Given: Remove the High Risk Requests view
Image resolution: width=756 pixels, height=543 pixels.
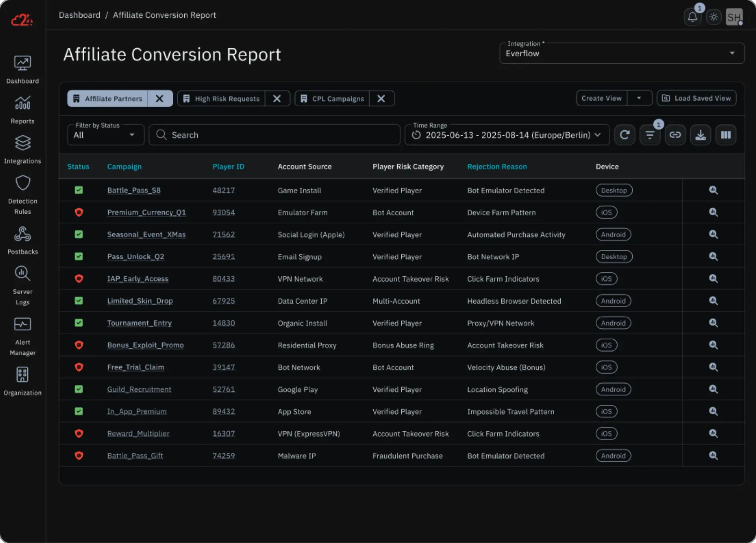Looking at the screenshot, I should (x=277, y=98).
